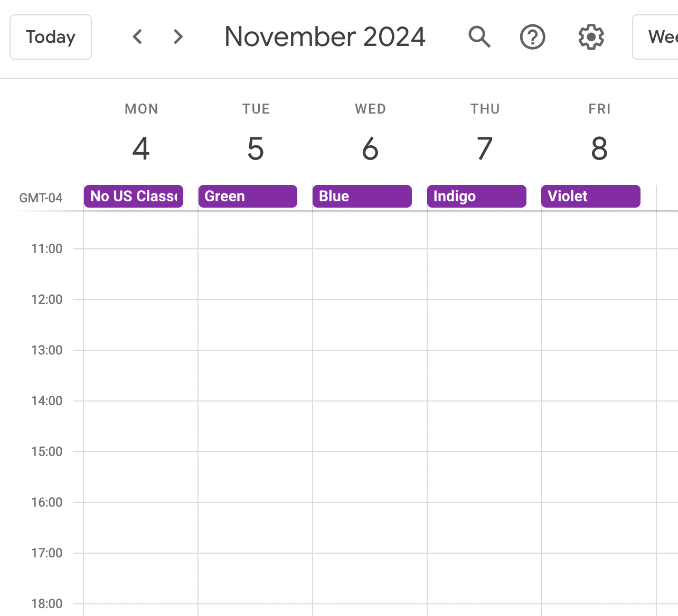Click the search magnifier icon
Viewport: 678px width, 616px height.
coord(479,37)
